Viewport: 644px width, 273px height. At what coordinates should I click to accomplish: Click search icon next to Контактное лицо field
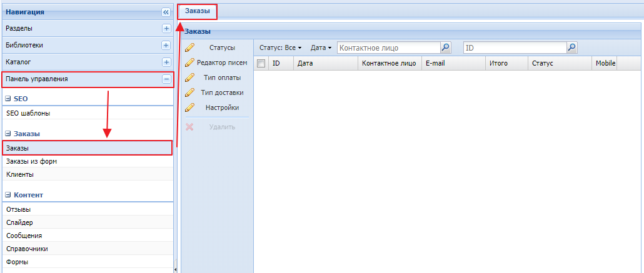pos(445,47)
